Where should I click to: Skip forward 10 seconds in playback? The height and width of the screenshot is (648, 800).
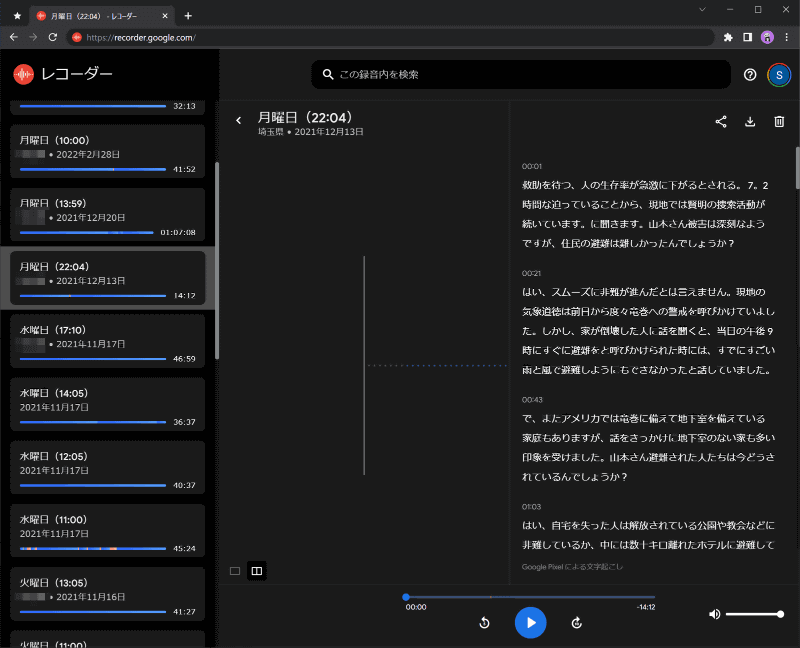[577, 622]
